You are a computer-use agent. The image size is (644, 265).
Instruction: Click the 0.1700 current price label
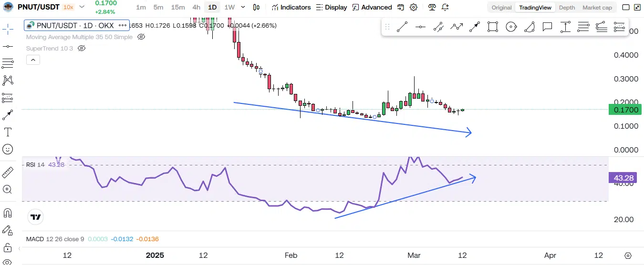625,110
